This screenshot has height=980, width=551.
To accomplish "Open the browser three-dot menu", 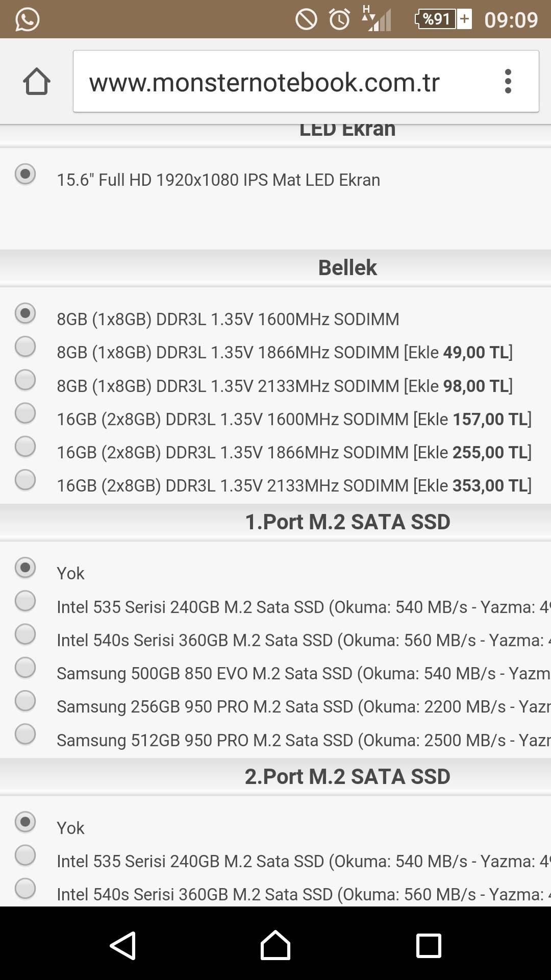I will 508,82.
